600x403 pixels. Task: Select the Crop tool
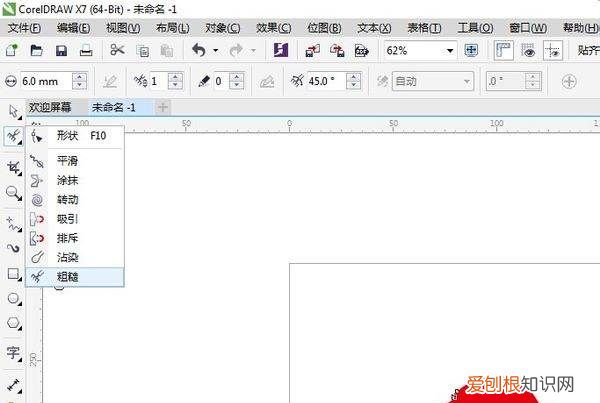13,168
